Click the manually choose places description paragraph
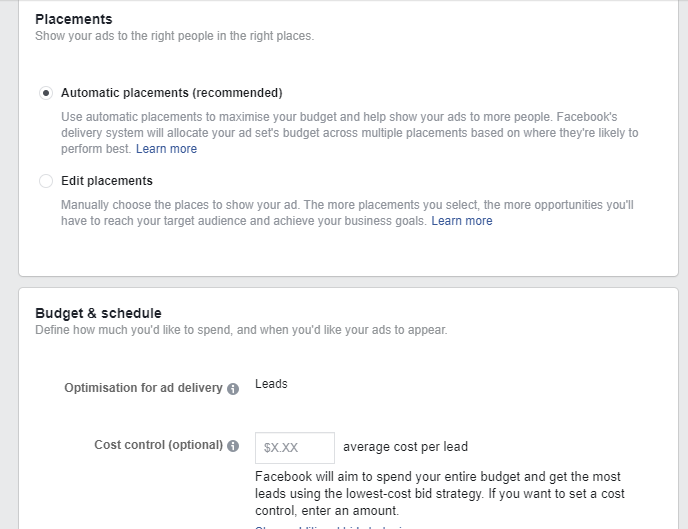This screenshot has height=529, width=688. click(x=347, y=213)
